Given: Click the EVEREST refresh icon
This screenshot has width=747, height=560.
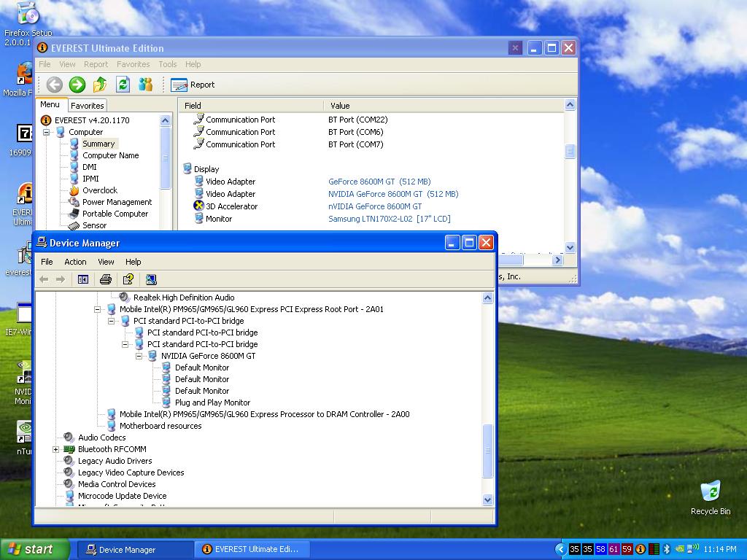Looking at the screenshot, I should click(123, 85).
